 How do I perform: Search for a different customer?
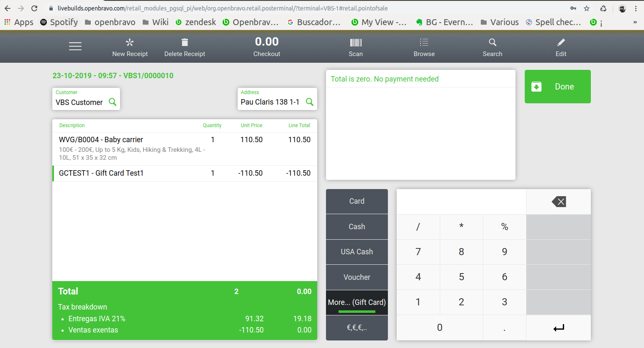click(113, 102)
